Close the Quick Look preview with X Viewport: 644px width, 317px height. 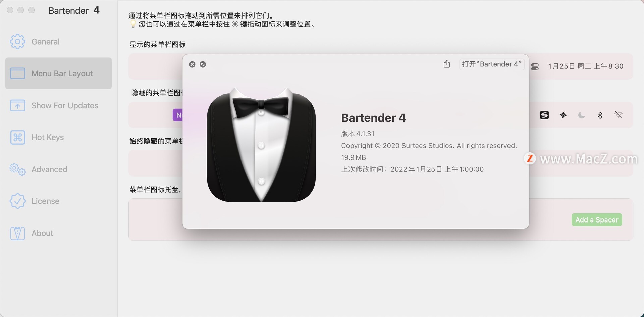192,64
